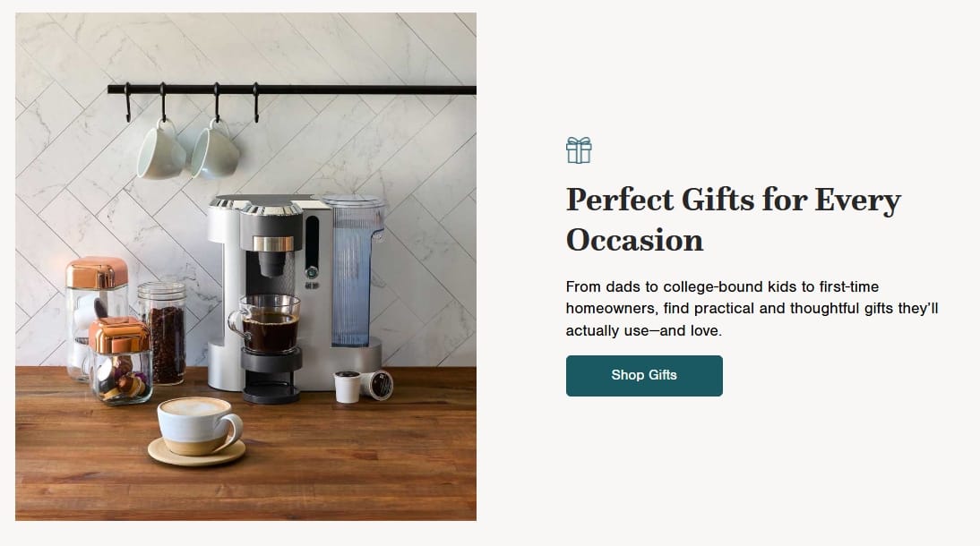Click the coffee maker's black drip tray stand
Screen dimensions: 980x546
pos(271,375)
